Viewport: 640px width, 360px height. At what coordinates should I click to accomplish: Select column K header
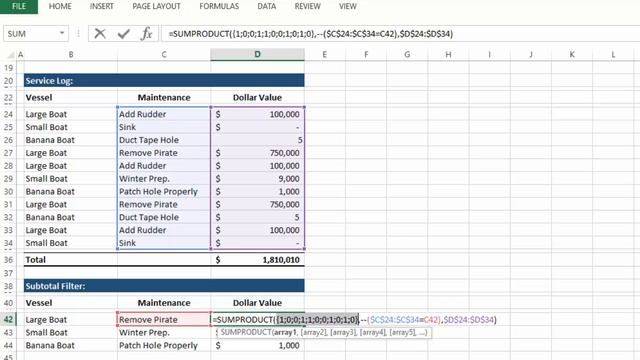[x=572, y=54]
